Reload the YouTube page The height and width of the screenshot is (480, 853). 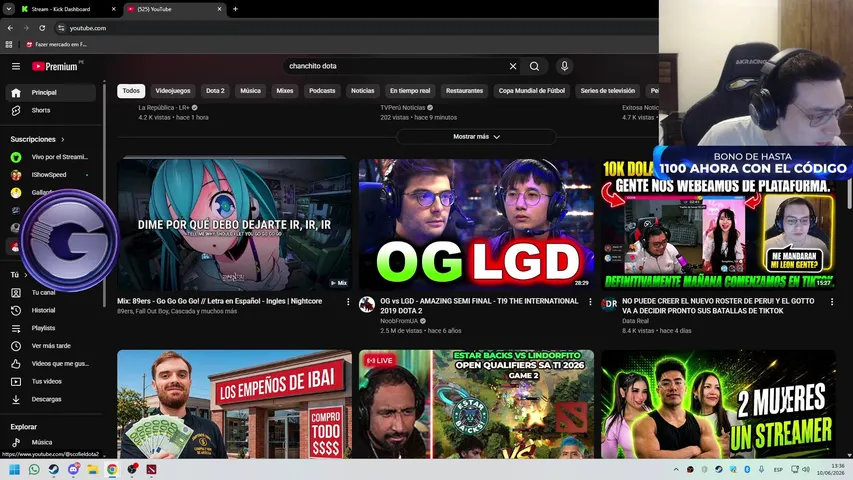pos(42,28)
